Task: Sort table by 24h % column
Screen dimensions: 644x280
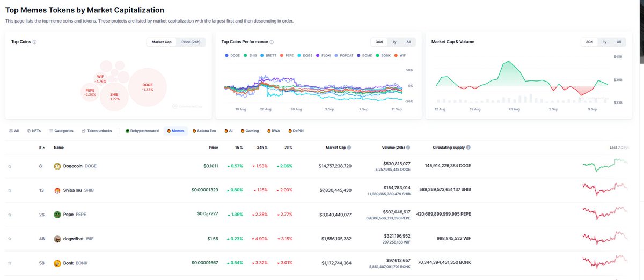Action: coord(261,148)
